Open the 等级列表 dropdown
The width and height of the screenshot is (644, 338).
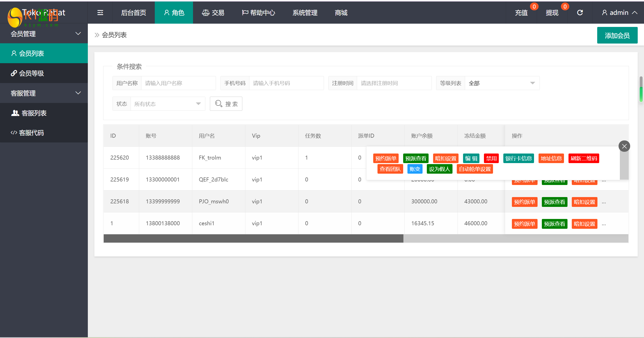pos(502,83)
